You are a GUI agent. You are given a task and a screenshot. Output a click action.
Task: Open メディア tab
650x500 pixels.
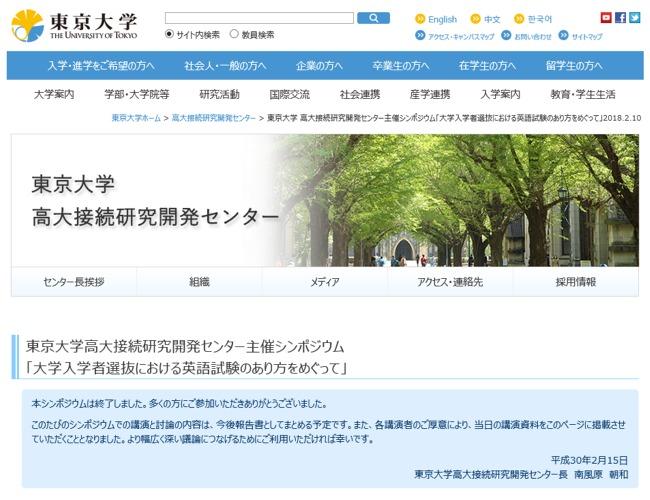click(x=325, y=282)
